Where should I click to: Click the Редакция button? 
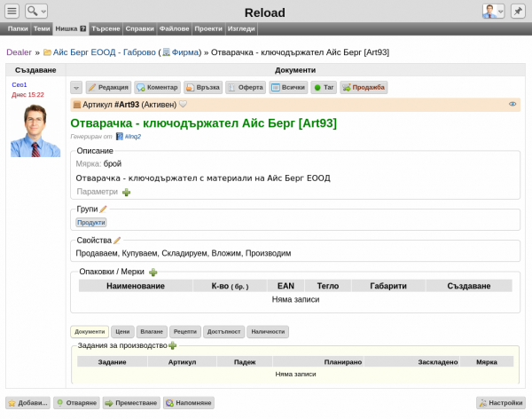108,88
